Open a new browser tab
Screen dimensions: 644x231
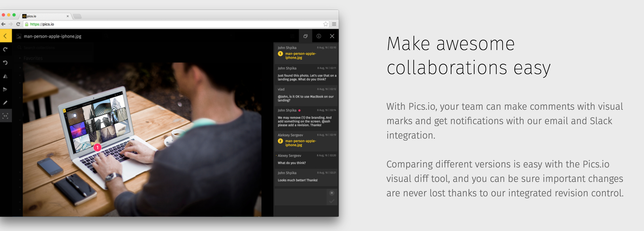[77, 16]
